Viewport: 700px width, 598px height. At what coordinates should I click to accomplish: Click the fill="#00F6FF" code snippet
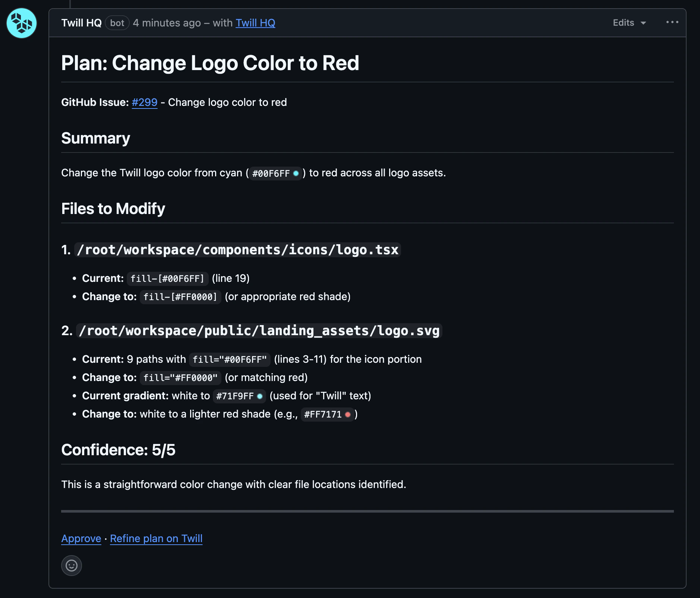(230, 359)
